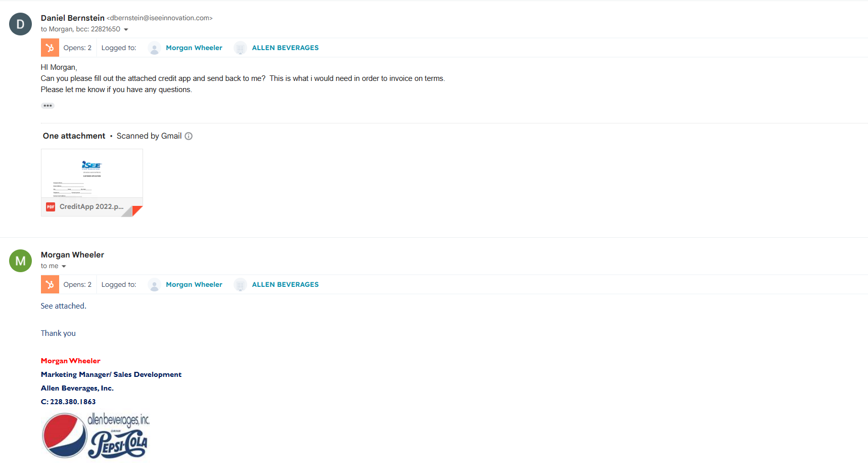The image size is (868, 473).
Task: Click the company building icon in Morgan's reply
Action: click(x=240, y=285)
